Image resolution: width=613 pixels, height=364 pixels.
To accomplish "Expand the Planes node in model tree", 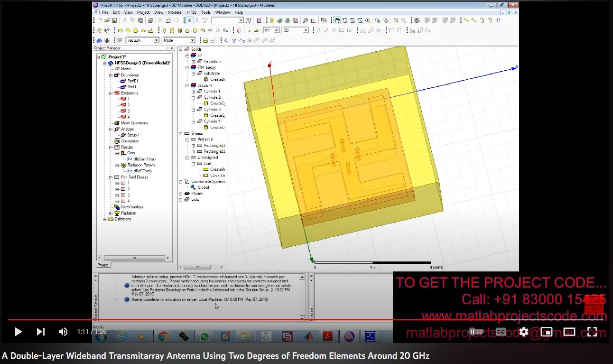I will point(181,194).
